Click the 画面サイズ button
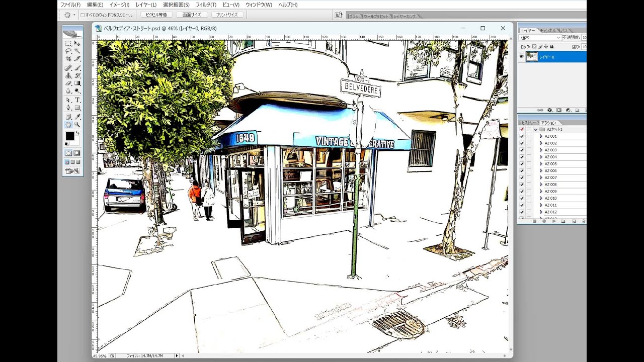Screen dimensions: 644x362 pyautogui.click(x=192, y=15)
